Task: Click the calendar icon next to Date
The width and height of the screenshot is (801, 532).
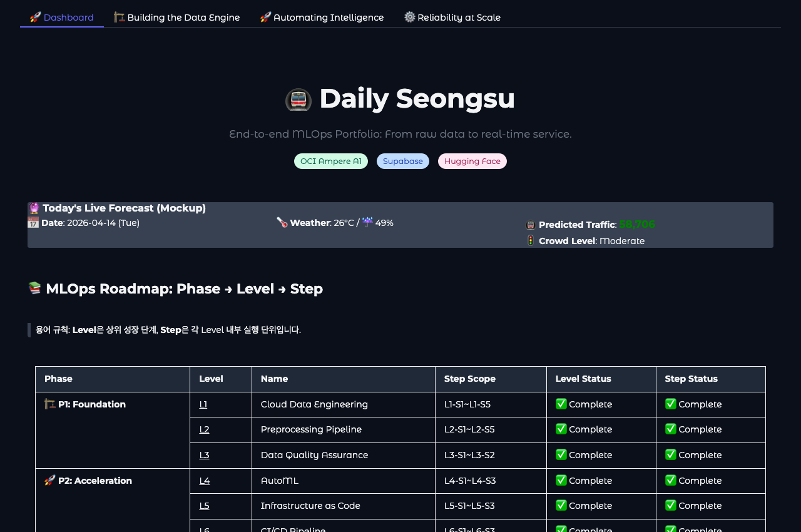Action: pos(33,222)
